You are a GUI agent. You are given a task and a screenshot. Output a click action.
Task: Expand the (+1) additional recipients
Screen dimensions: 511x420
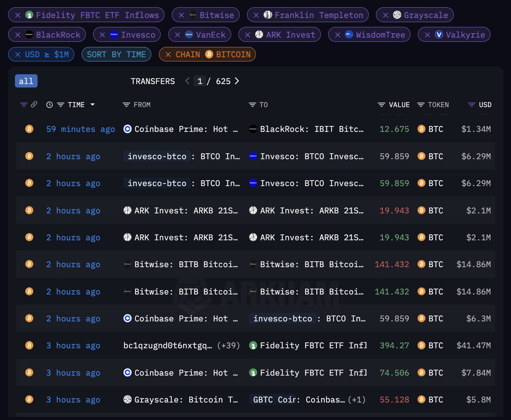point(356,400)
